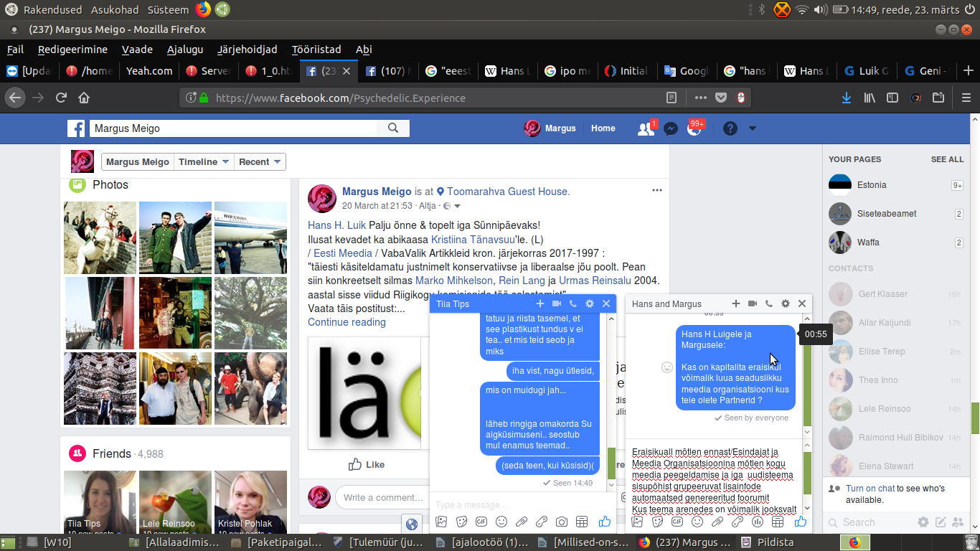980x551 pixels.
Task: Create a poll in Hans and Margus chat
Action: [757, 522]
